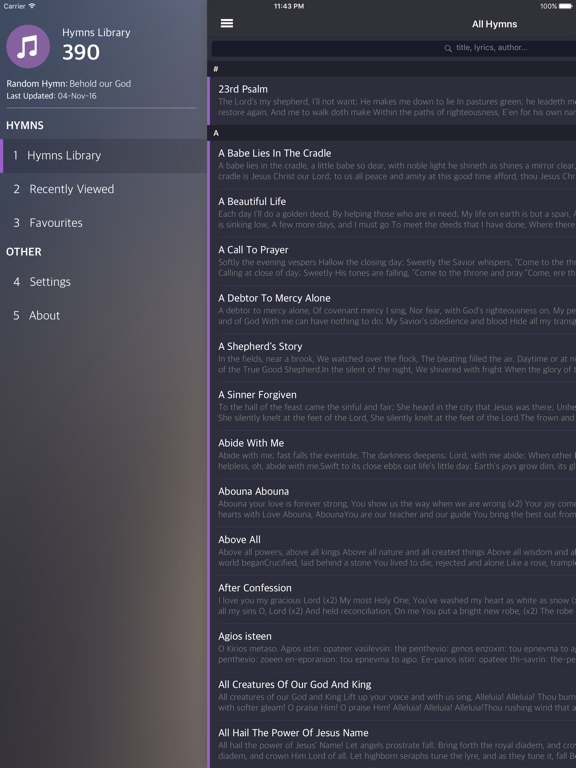The width and height of the screenshot is (576, 768).
Task: Tap the 11:43 PM clock
Action: [289, 6]
